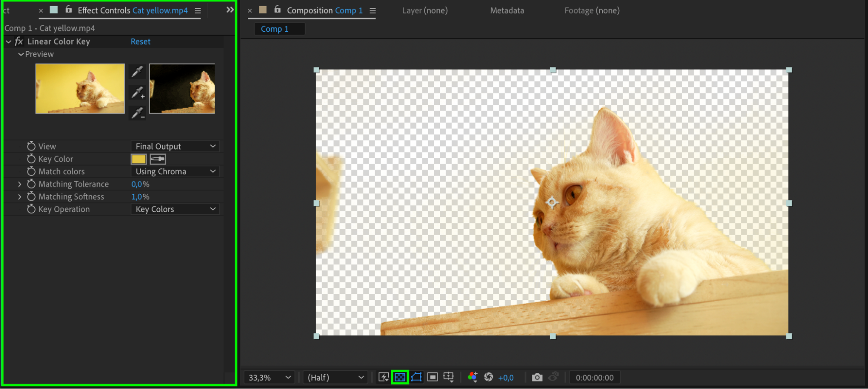Open the Match colors dropdown
868x389 pixels.
click(x=175, y=172)
